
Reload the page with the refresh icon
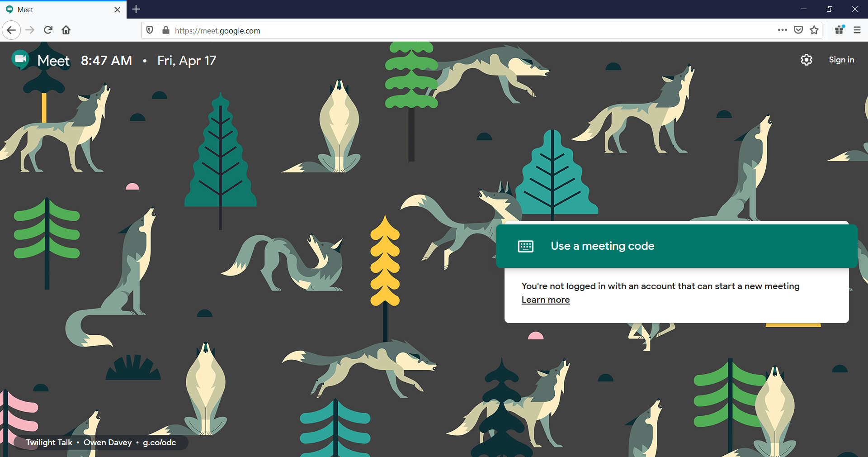[x=48, y=30]
